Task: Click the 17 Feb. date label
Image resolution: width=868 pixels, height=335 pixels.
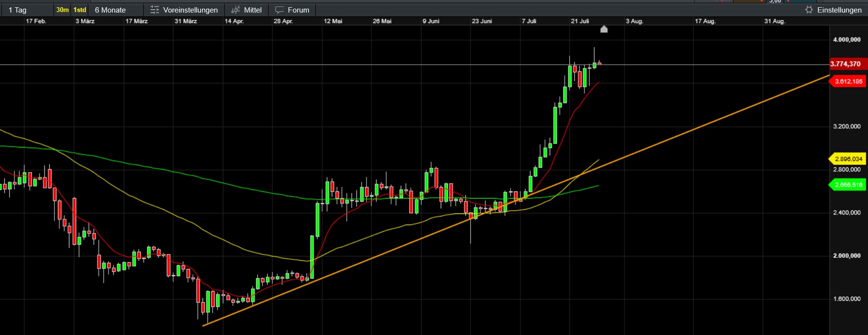Action: point(36,21)
